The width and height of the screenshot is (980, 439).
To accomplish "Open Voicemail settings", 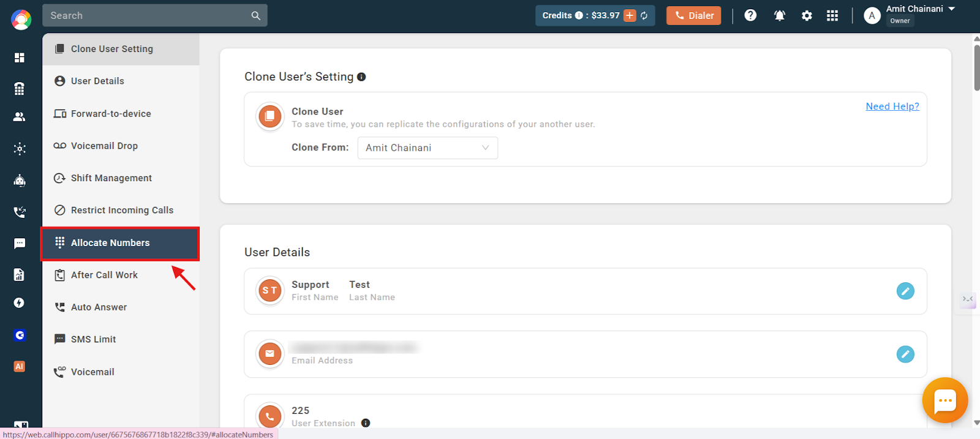I will pyautogui.click(x=121, y=372).
